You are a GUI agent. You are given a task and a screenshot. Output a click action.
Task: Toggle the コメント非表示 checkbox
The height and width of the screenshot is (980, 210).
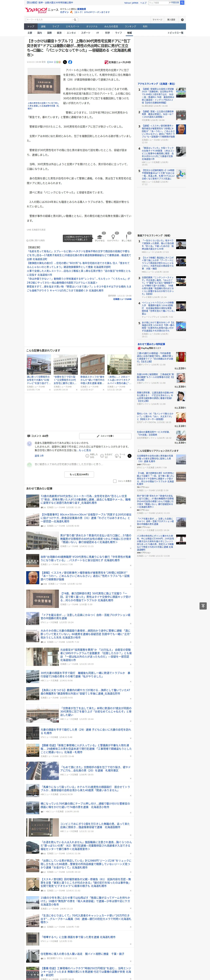pyautogui.click(x=115, y=481)
